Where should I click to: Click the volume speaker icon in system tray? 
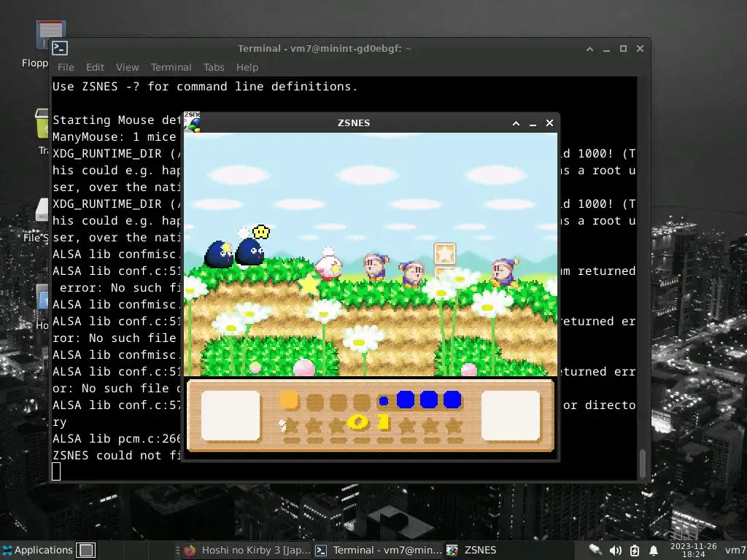615,551
